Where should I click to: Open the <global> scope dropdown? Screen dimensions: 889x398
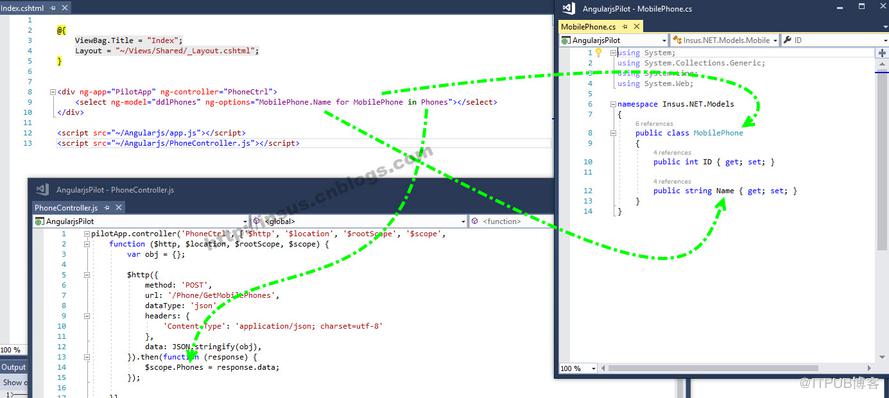358,222
